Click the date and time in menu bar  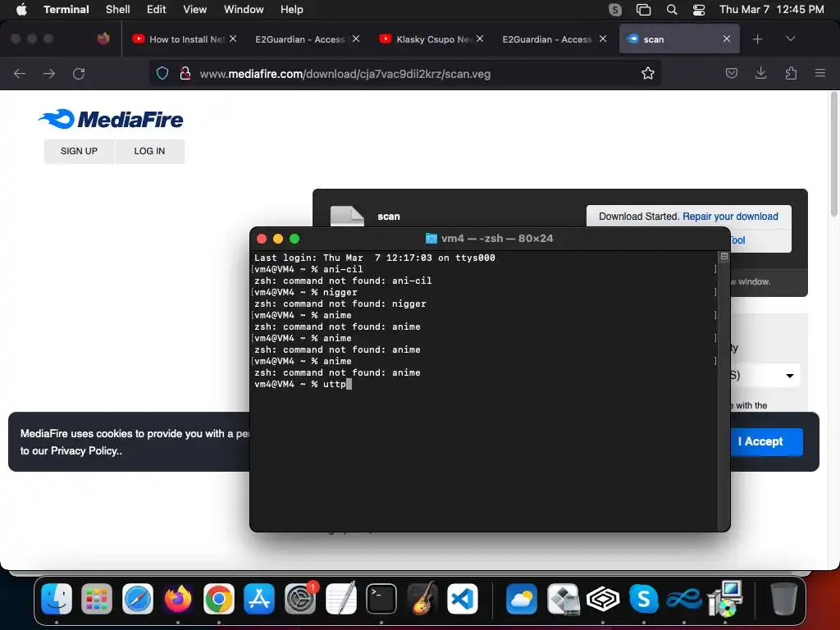pos(771,9)
